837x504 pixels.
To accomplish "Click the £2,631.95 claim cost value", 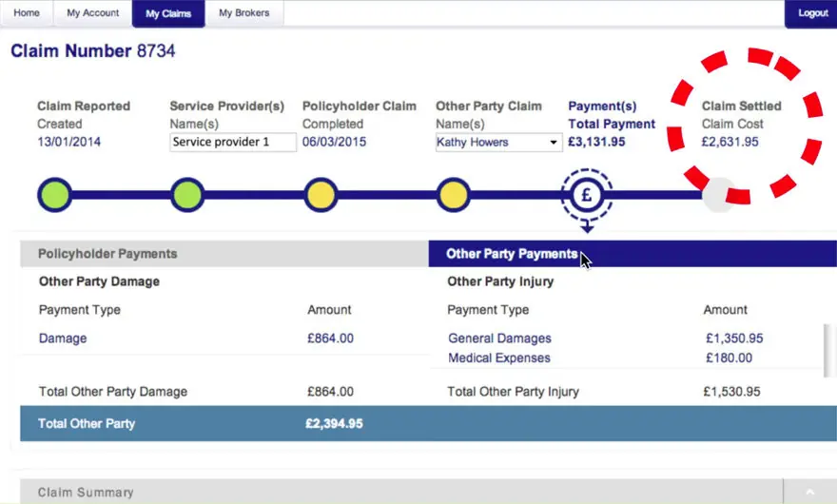I will click(x=730, y=142).
